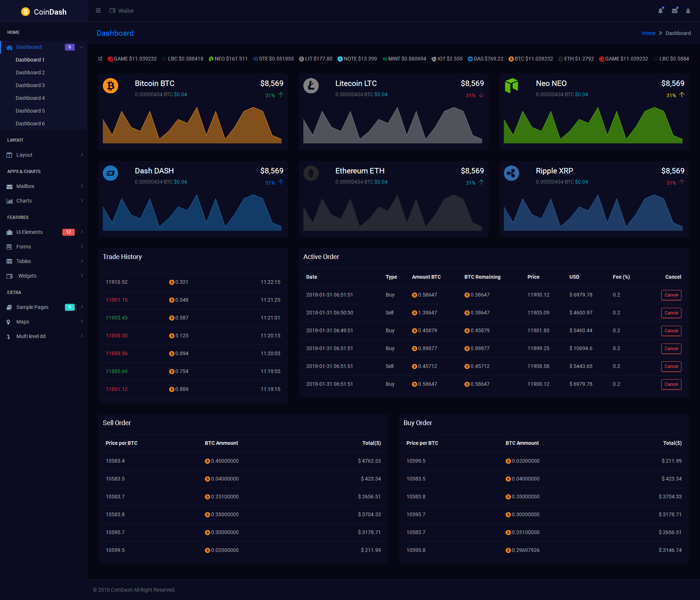This screenshot has height=600, width=700.
Task: Expand the Charts menu chevron
Action: pos(82,201)
